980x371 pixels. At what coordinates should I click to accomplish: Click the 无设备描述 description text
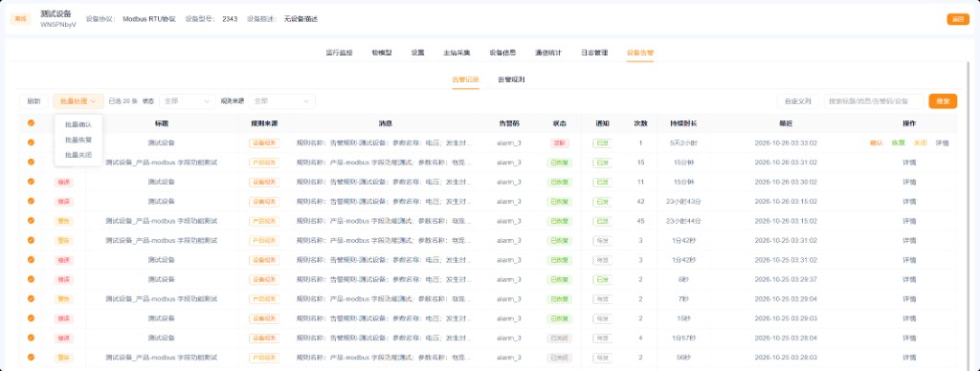click(301, 19)
